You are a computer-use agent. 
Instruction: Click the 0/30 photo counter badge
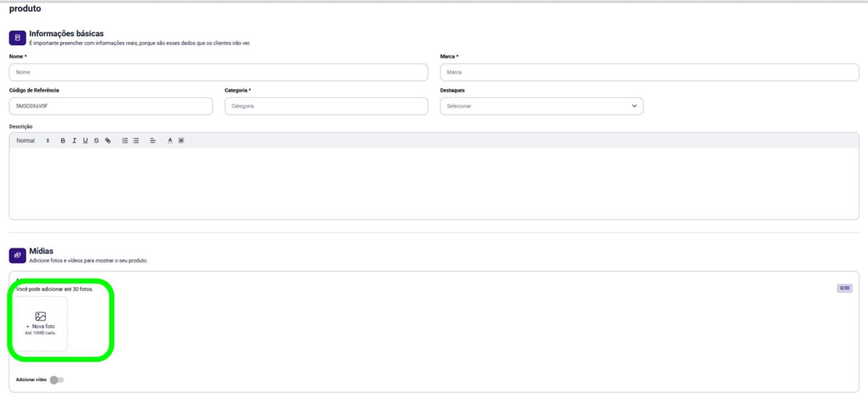[845, 288]
